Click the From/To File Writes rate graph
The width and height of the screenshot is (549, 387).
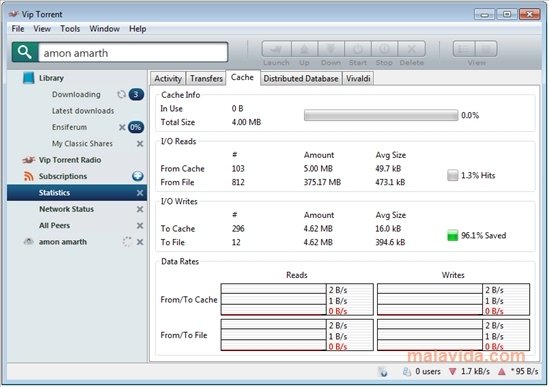coord(453,335)
